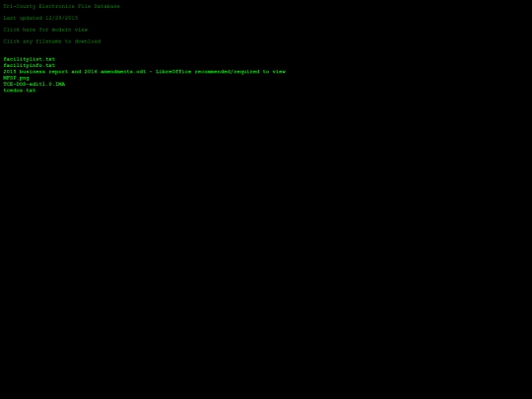Download the TCE-DOS-edit1.0.IMA disk image

[33, 84]
